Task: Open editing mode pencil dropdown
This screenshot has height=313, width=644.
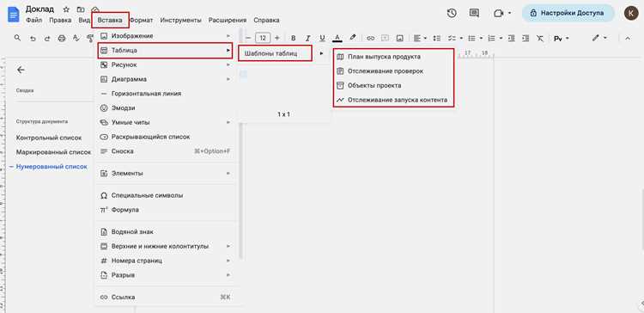Action: (599, 38)
